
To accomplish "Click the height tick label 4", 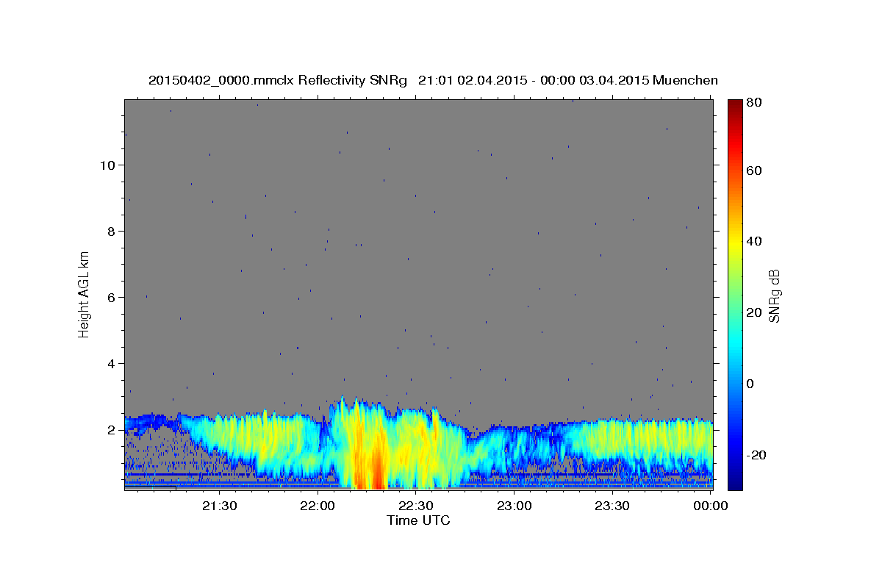I will click(111, 363).
